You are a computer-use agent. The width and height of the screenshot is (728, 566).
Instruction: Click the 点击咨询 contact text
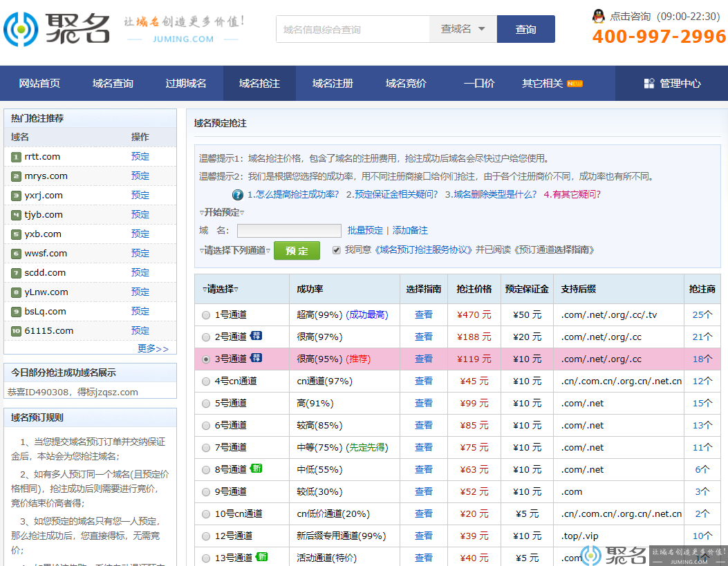630,17
